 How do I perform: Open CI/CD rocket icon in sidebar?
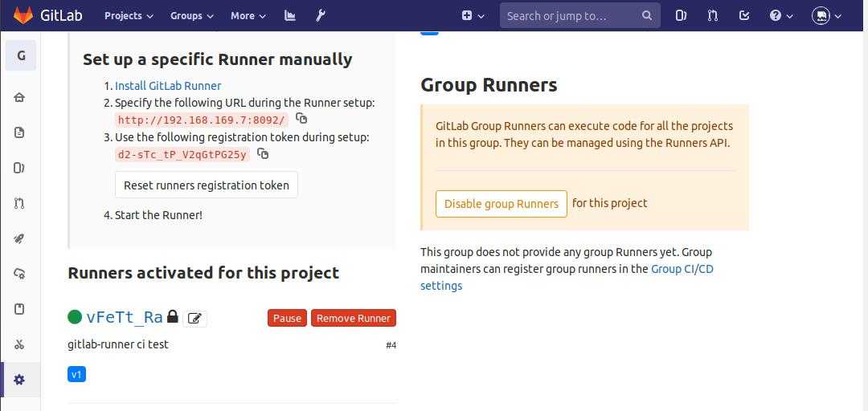[19, 238]
